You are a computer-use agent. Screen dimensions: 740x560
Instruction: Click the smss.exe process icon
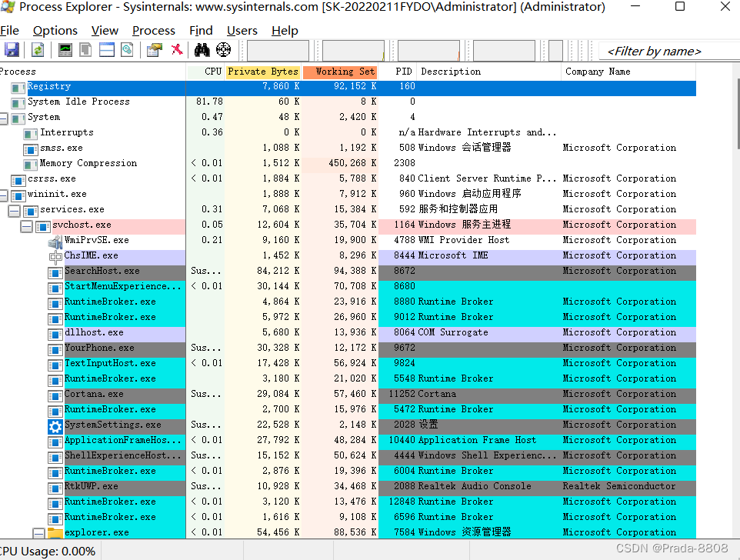(30, 150)
